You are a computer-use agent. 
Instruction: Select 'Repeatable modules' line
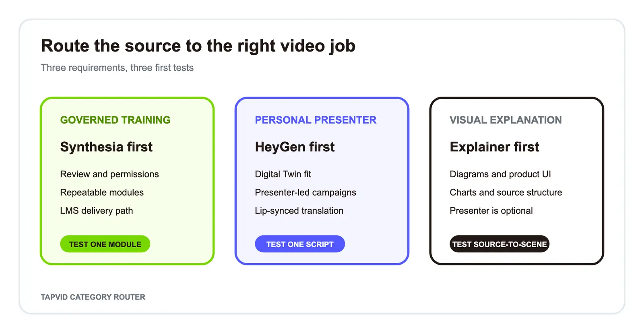click(102, 192)
